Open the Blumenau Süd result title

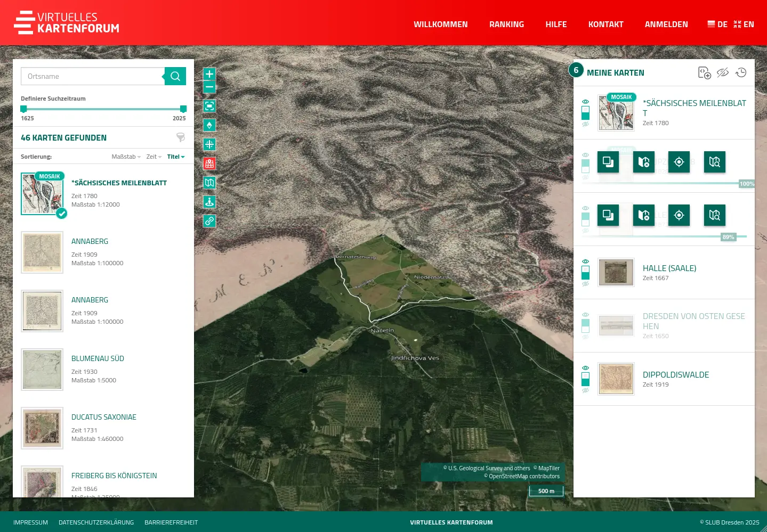coord(98,358)
